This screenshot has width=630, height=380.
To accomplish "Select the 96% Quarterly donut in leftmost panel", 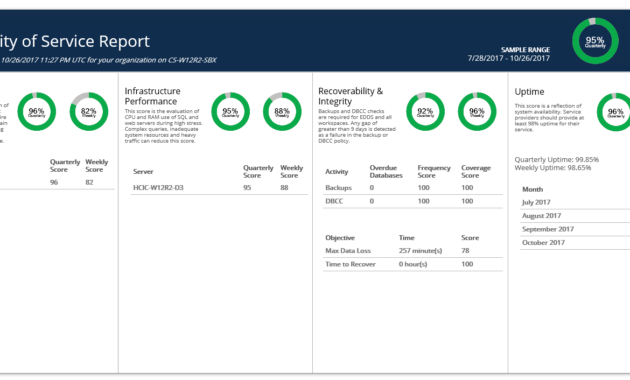I will tap(37, 112).
